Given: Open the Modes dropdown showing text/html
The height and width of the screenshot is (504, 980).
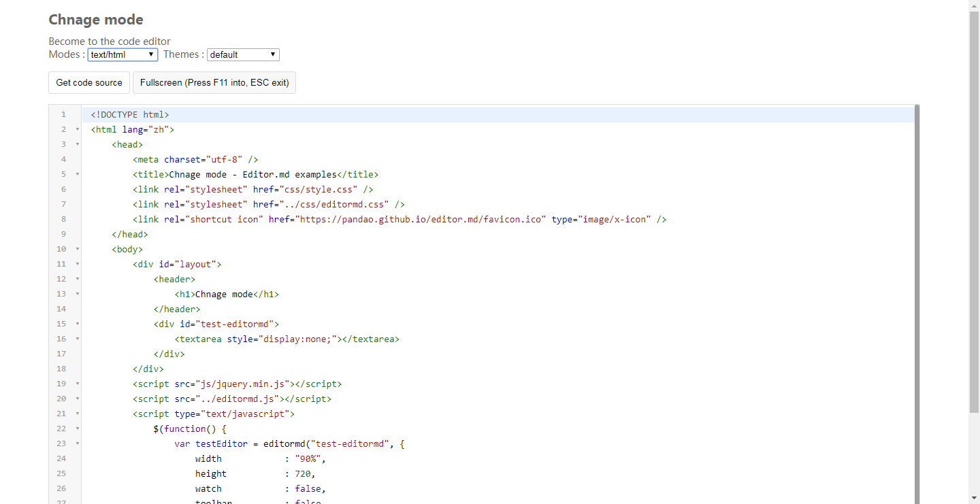Looking at the screenshot, I should tap(122, 54).
